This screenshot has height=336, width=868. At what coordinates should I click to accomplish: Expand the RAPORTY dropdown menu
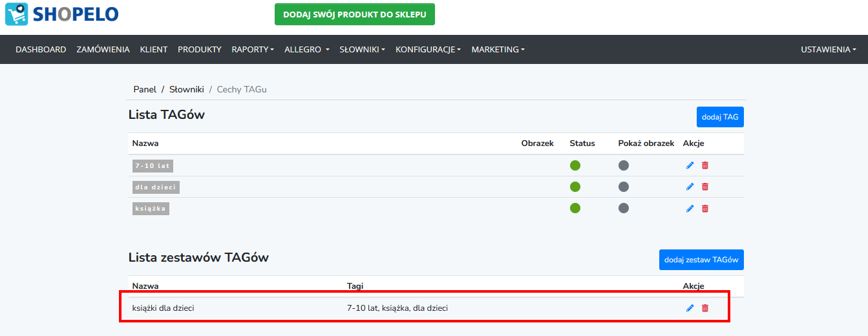click(253, 49)
